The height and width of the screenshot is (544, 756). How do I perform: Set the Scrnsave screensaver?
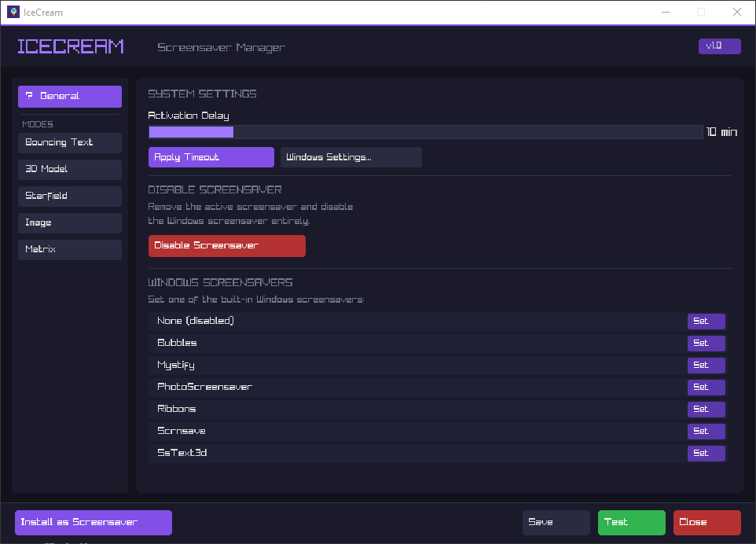tap(706, 431)
